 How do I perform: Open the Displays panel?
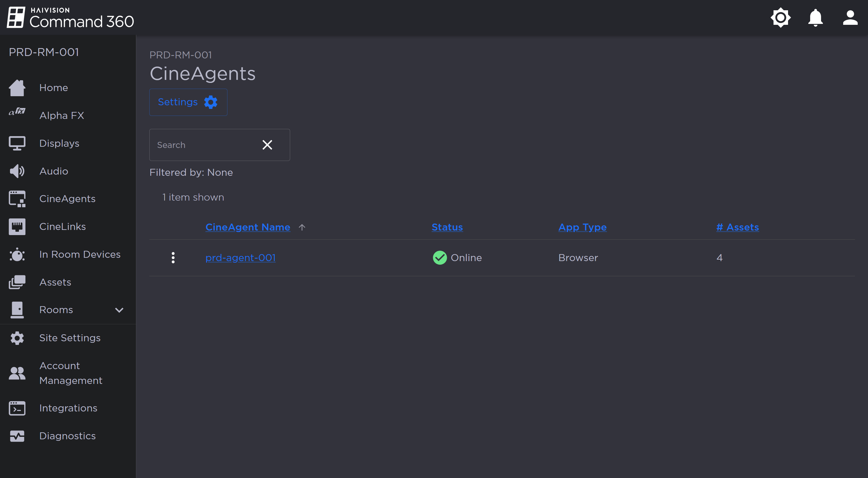coord(59,143)
